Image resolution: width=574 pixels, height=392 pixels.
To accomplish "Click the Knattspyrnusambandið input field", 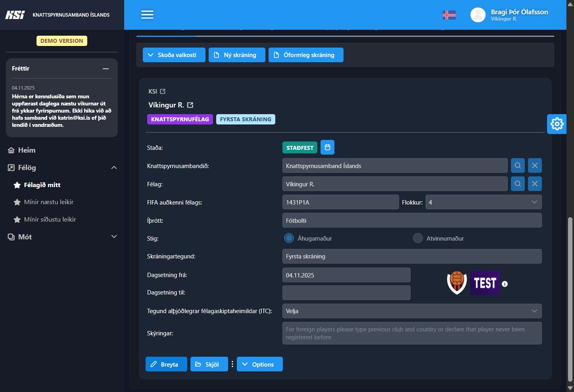I will click(x=395, y=166).
